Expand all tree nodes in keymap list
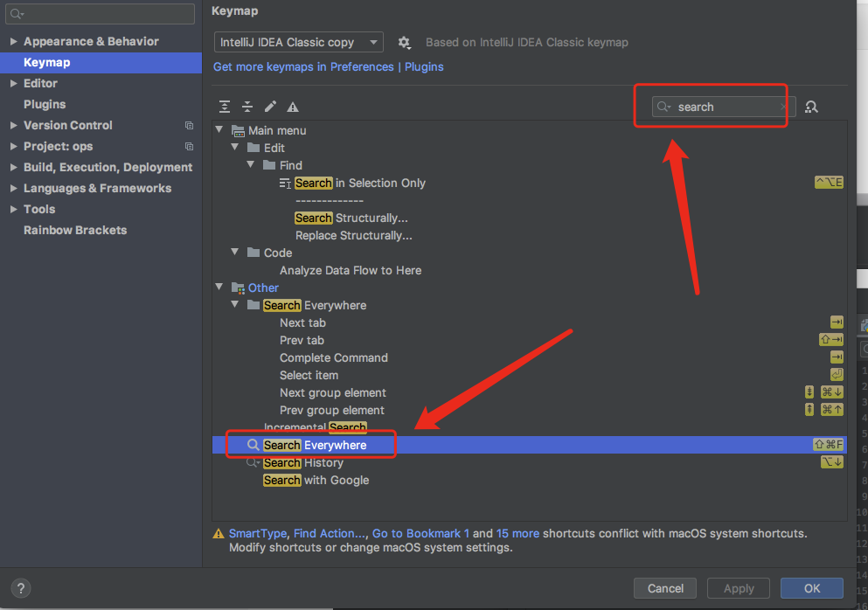This screenshot has height=610, width=868. click(224, 106)
